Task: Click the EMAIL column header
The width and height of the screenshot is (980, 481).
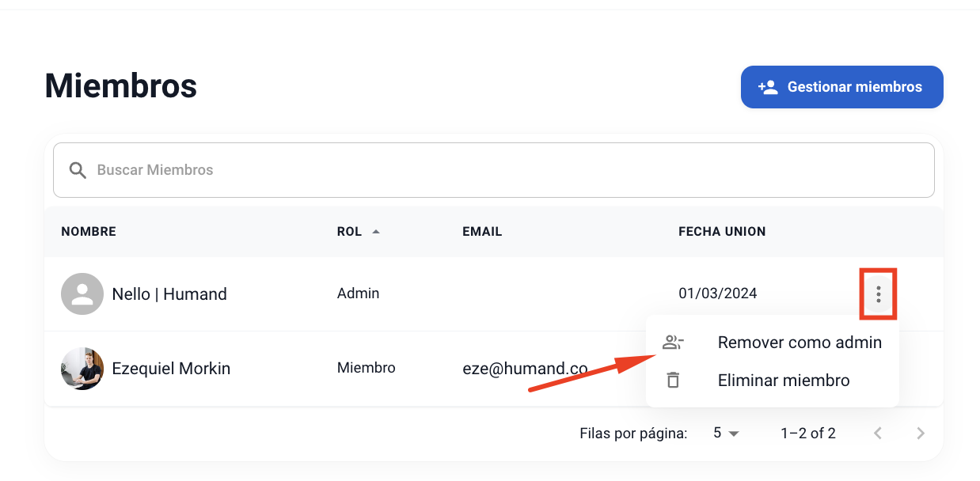Action: click(482, 232)
